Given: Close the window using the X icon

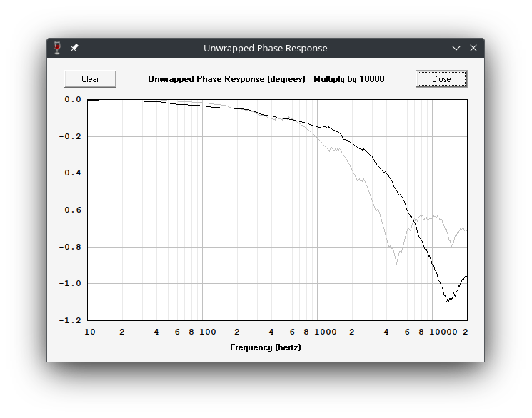Looking at the screenshot, I should coord(473,48).
